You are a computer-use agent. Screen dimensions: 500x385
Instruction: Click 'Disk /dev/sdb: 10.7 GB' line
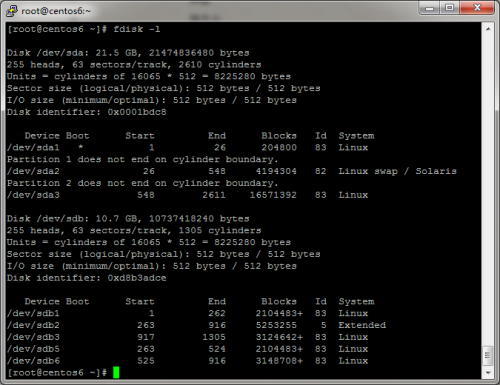coord(128,219)
